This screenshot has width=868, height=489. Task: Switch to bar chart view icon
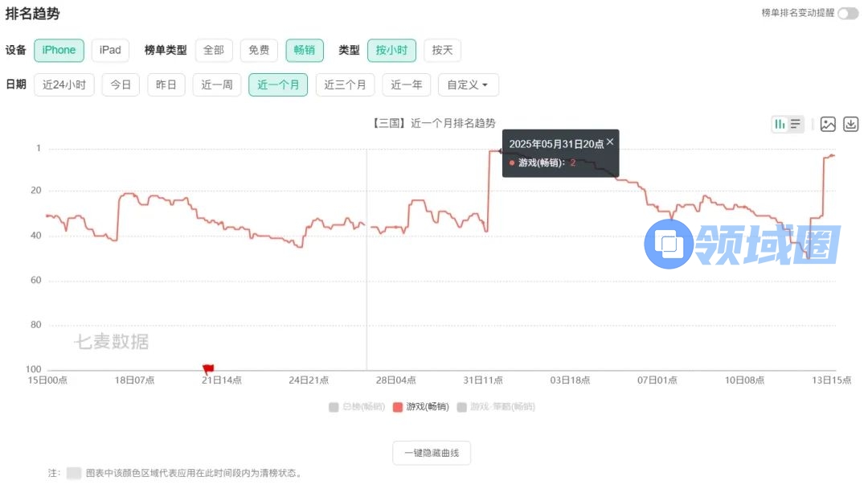tap(780, 124)
